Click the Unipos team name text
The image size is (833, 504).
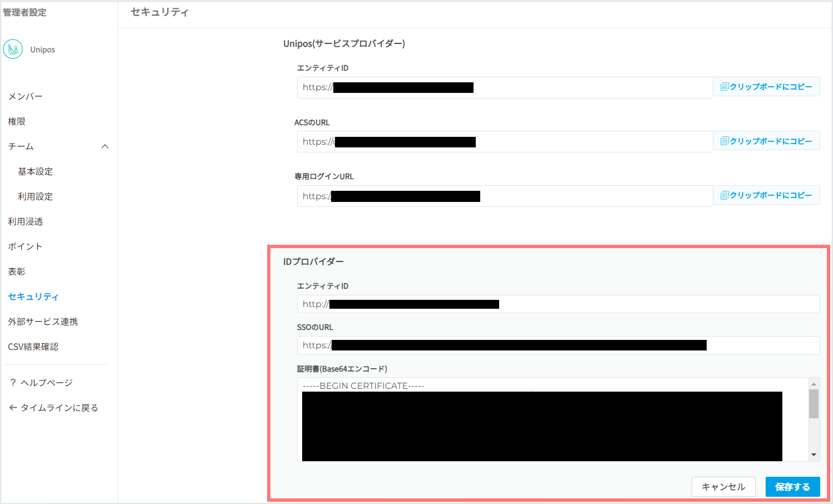(x=43, y=50)
